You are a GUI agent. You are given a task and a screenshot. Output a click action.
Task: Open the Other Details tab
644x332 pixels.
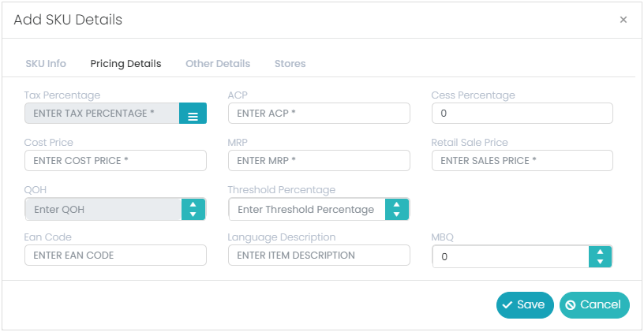(x=218, y=64)
